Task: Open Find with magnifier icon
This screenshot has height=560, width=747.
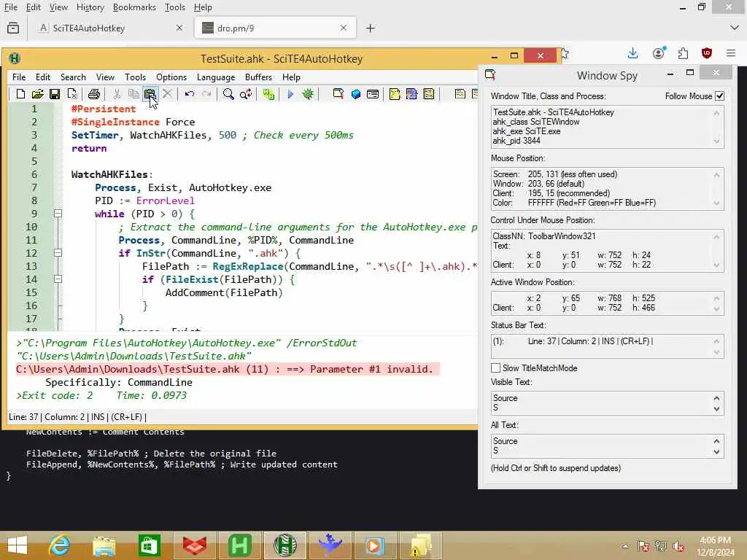Action: click(x=228, y=94)
